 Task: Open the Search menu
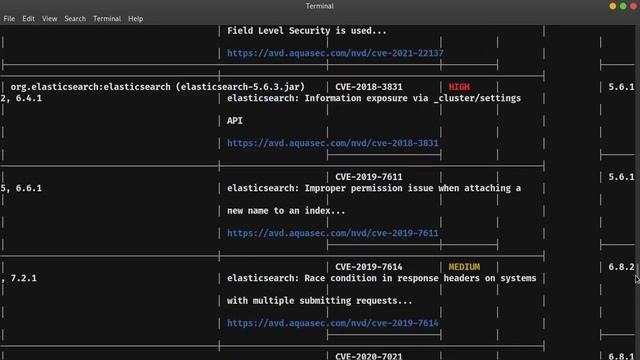coord(75,19)
